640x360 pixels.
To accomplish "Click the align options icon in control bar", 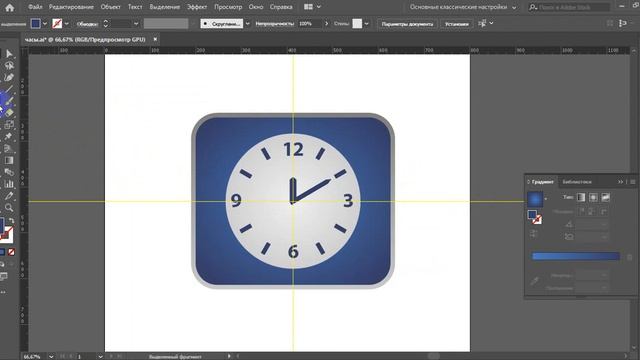I will pos(482,23).
